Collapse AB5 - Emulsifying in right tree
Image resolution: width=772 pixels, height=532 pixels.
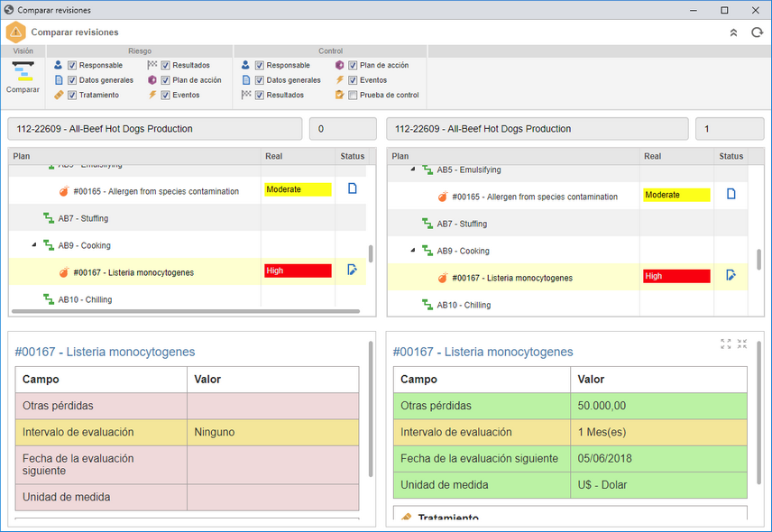[x=412, y=169]
